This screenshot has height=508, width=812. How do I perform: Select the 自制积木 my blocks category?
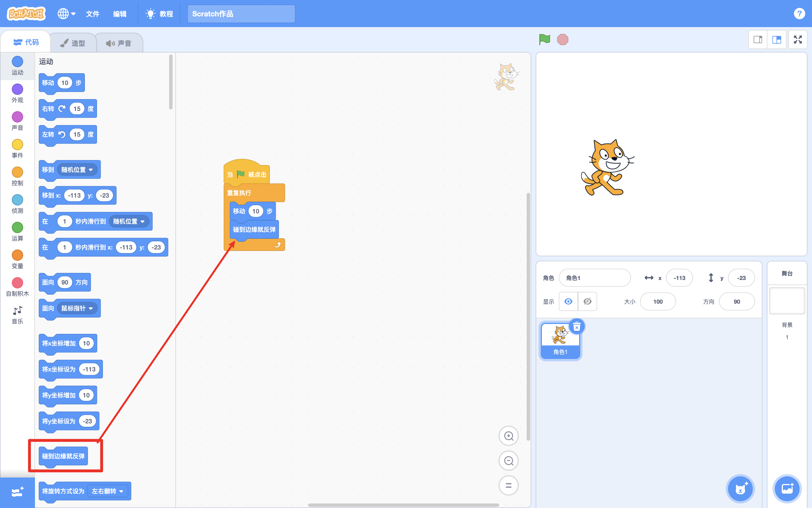pos(17,287)
